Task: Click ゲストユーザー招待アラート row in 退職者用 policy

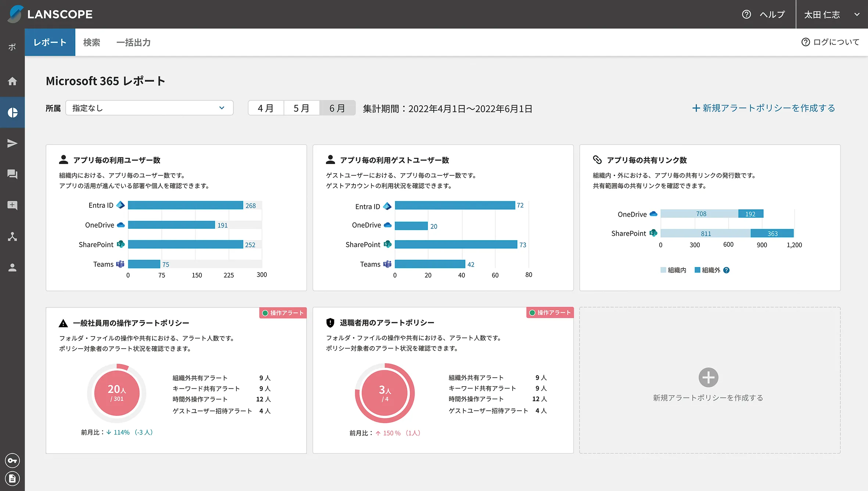Action: [498, 411]
